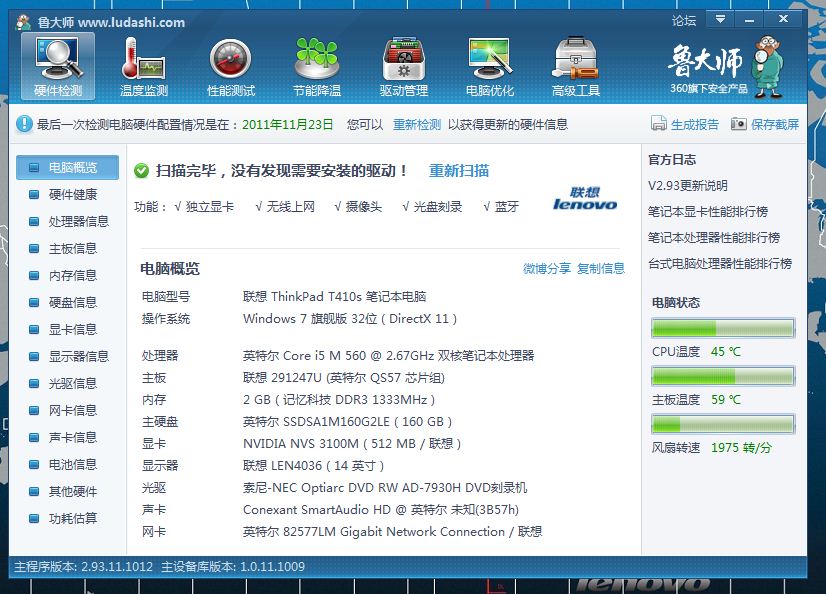Screen dimensions: 826x594
Task: Click the Core i5 M 560 processor value
Action: coord(388,355)
